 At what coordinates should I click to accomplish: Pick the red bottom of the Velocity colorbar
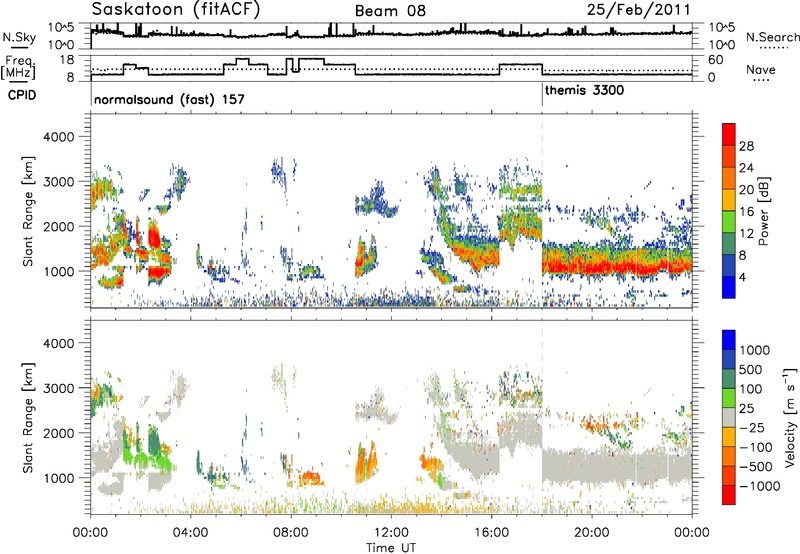[x=729, y=495]
